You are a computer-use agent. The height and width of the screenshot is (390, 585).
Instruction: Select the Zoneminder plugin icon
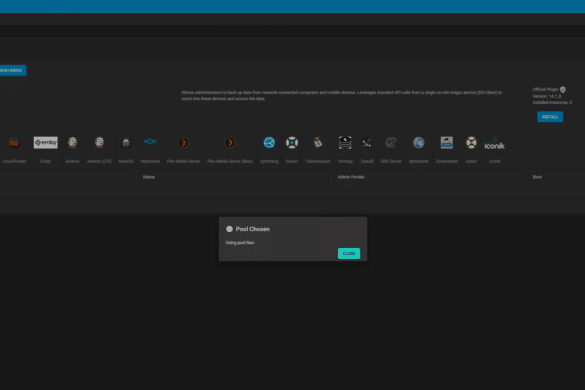[x=447, y=143]
